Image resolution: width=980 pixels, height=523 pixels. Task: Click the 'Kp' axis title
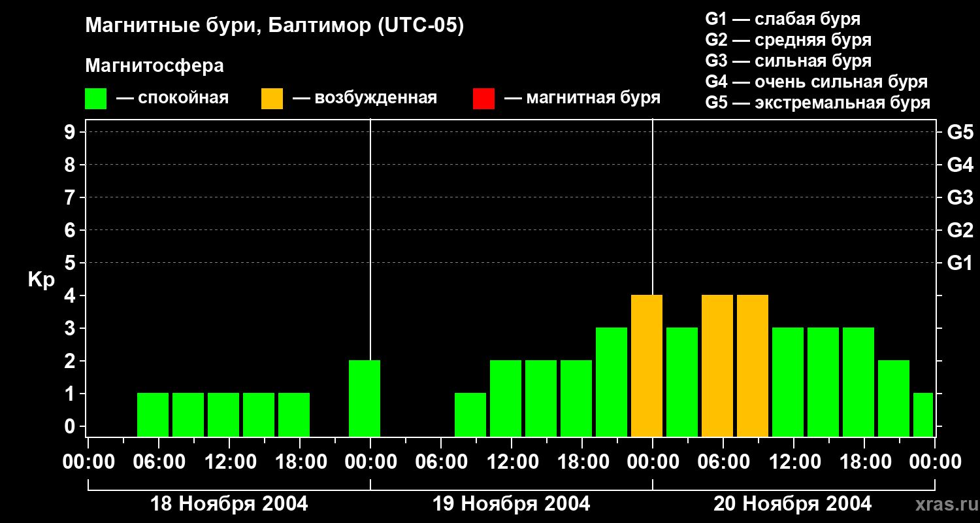(41, 280)
